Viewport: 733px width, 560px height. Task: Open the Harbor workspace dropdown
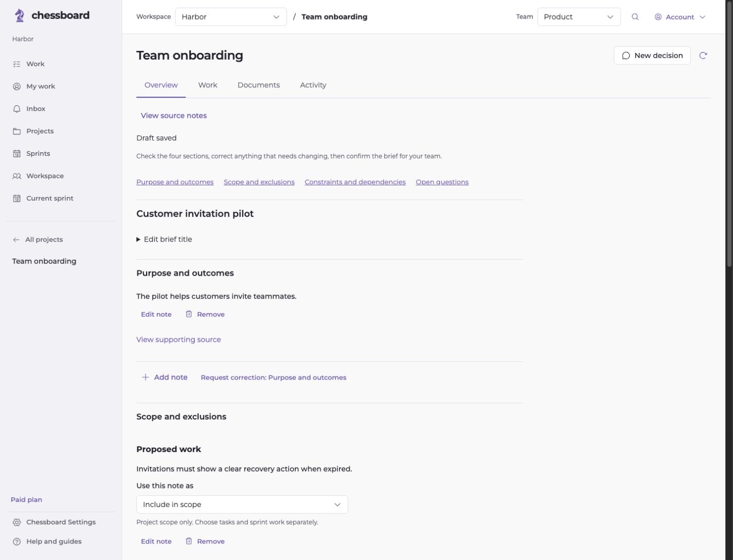(x=231, y=17)
